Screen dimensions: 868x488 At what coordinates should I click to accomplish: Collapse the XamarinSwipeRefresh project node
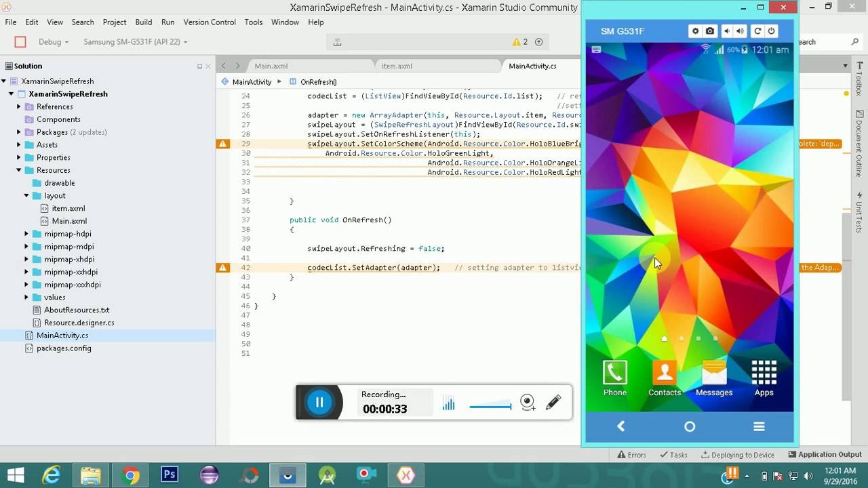tap(12, 94)
